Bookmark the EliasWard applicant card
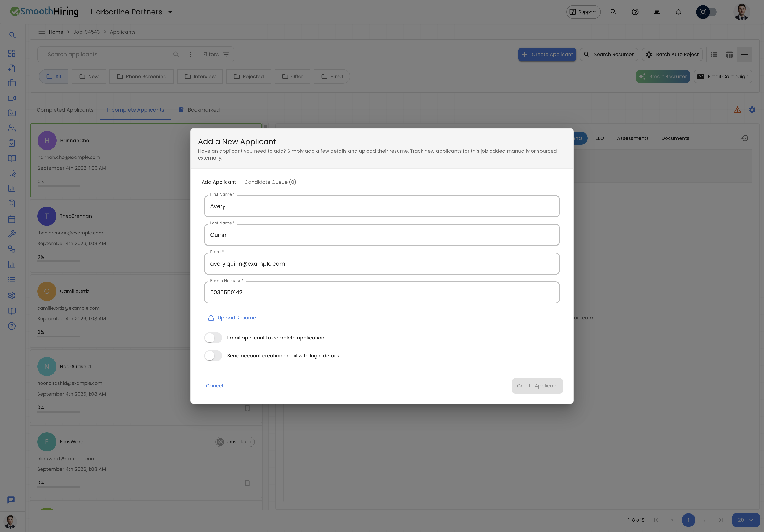 pos(247,483)
